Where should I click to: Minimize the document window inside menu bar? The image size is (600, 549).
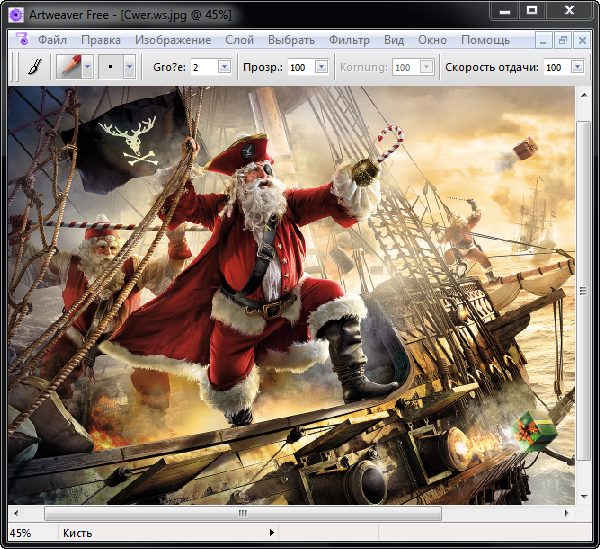coord(543,40)
